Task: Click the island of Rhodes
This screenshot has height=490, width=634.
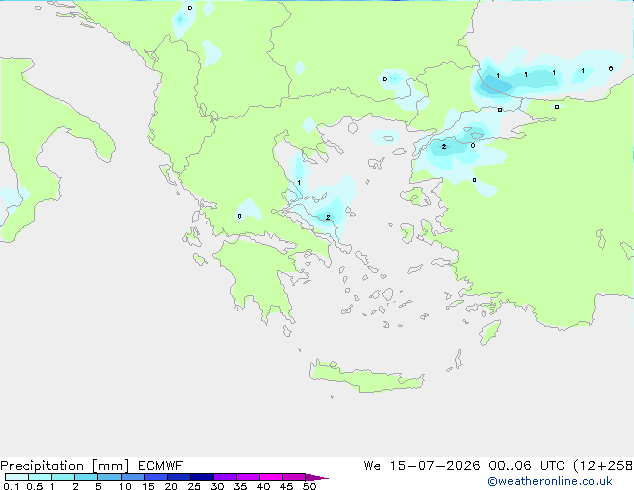Action: [x=490, y=332]
